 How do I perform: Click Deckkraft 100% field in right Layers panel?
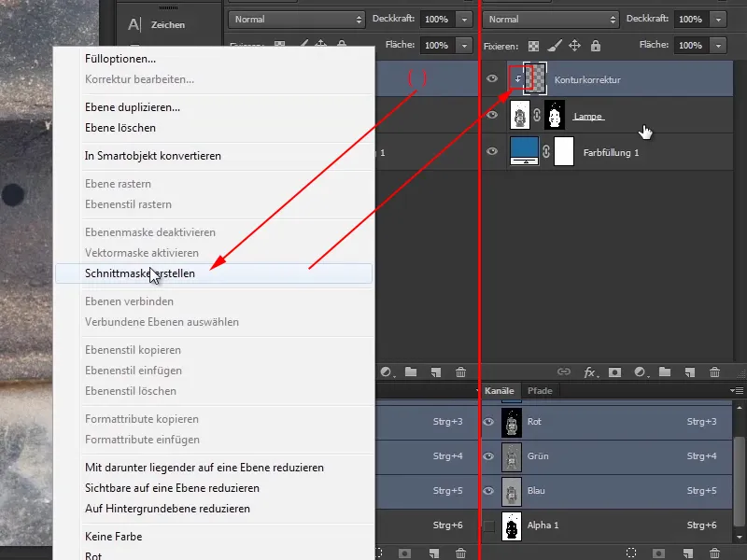pyautogui.click(x=691, y=20)
